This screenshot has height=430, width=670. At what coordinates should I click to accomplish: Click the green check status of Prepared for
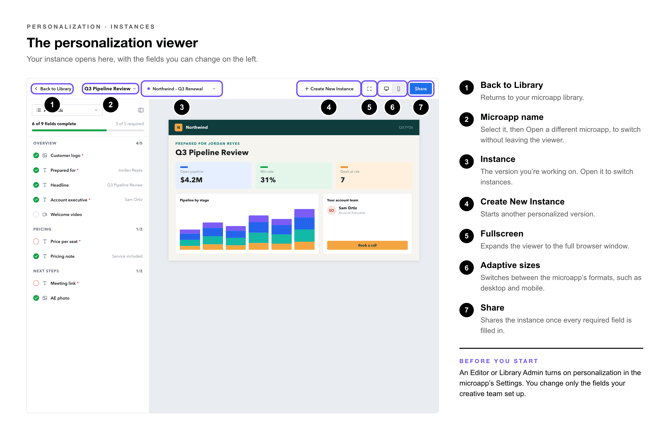(36, 170)
